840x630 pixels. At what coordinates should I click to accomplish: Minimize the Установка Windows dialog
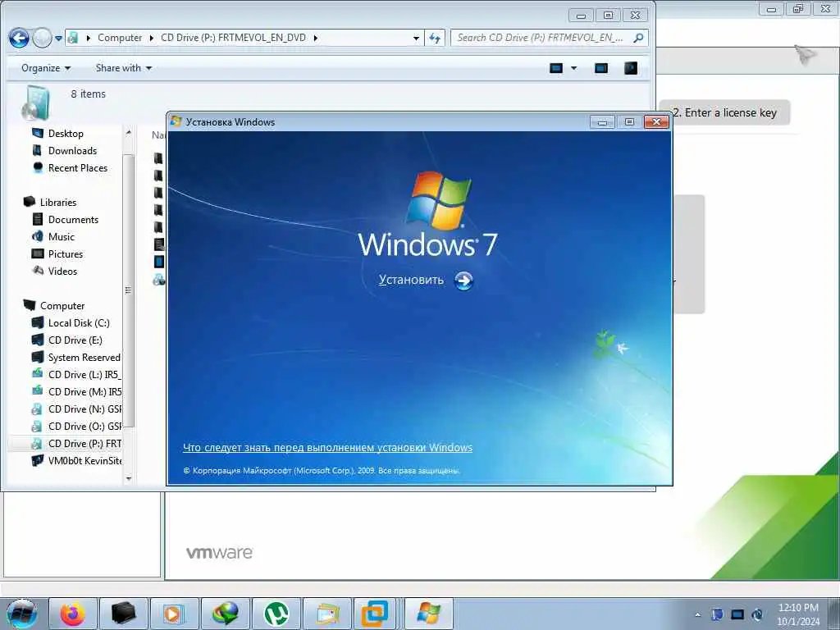pyautogui.click(x=602, y=123)
